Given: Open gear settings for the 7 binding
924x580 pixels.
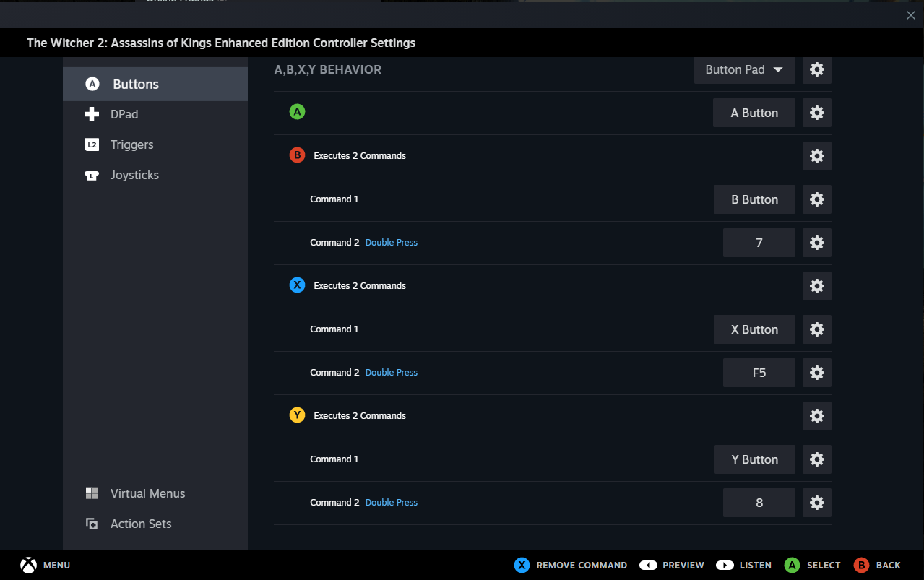Looking at the screenshot, I should tap(817, 243).
